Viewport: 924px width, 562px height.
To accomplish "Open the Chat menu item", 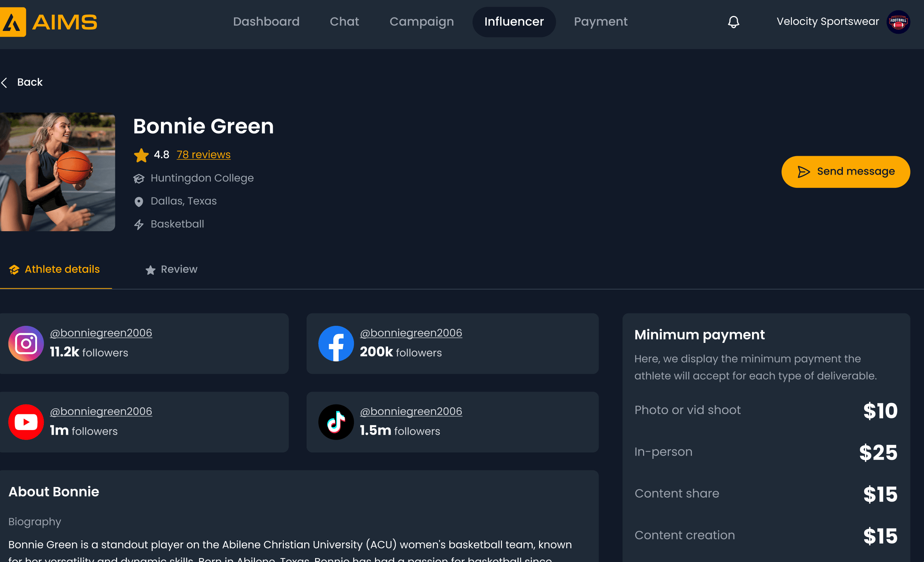I will [344, 22].
